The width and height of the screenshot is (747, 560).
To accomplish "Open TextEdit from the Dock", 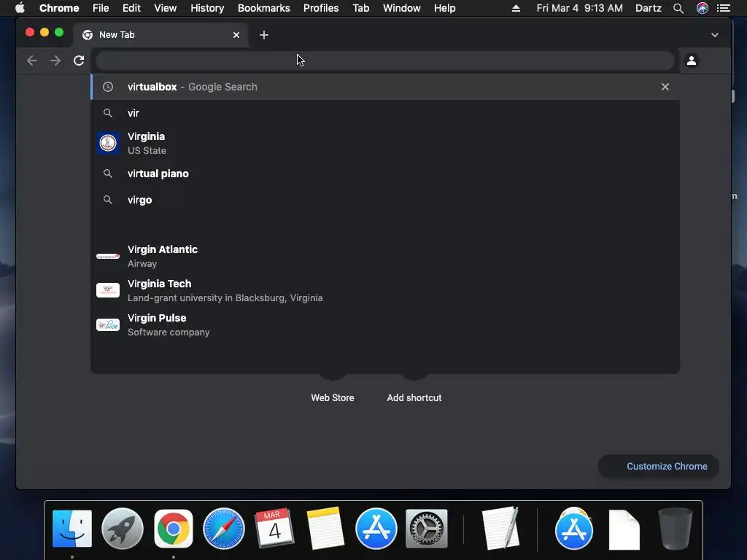I will click(500, 529).
